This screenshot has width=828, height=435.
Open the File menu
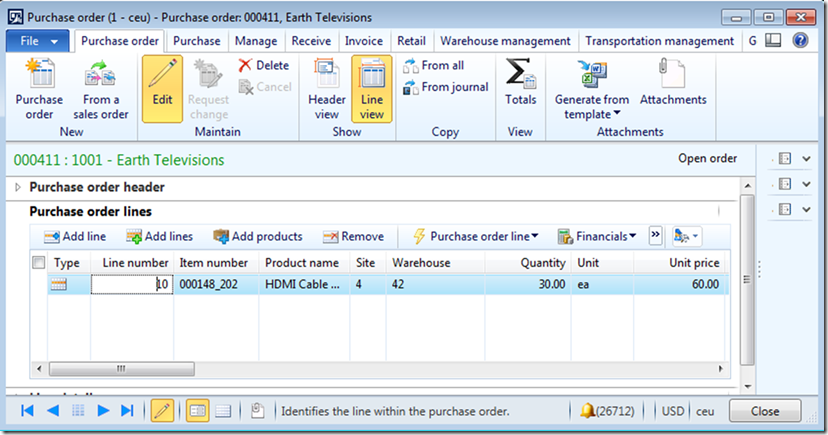tap(38, 41)
